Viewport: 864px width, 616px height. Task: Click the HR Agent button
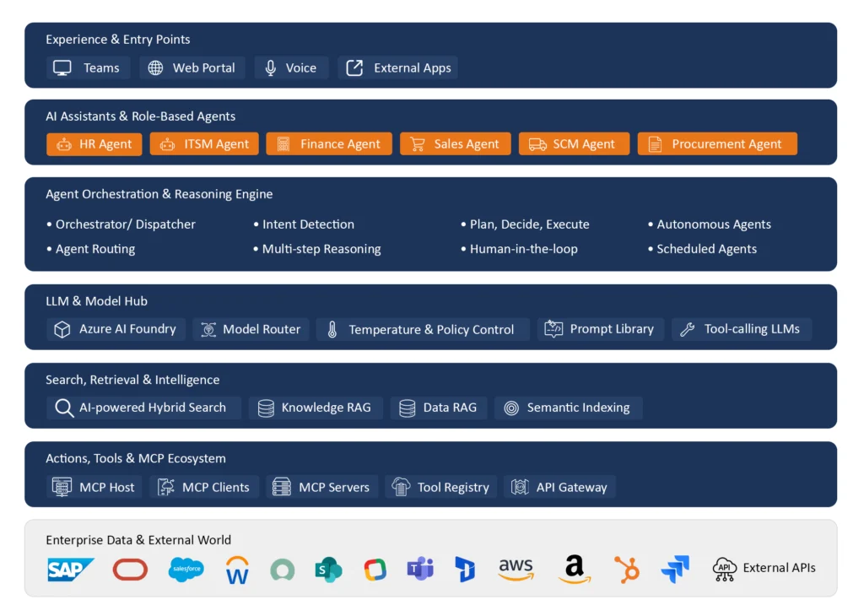tap(94, 143)
